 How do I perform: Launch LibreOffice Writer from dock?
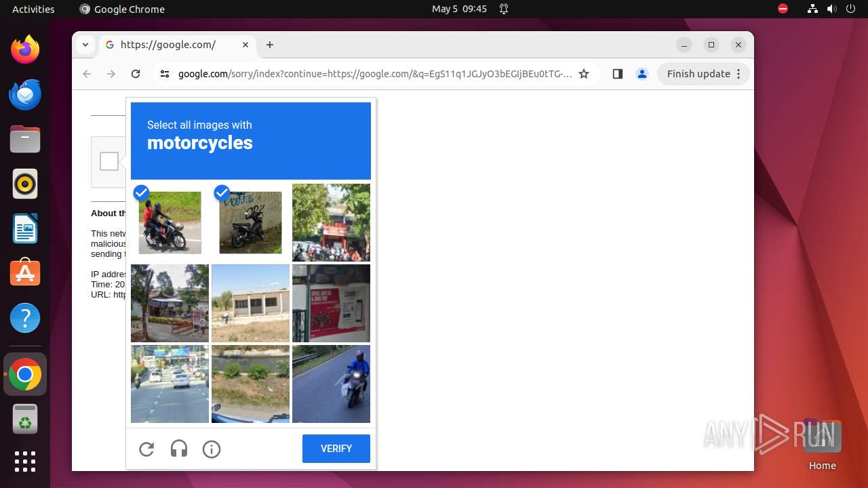click(25, 228)
